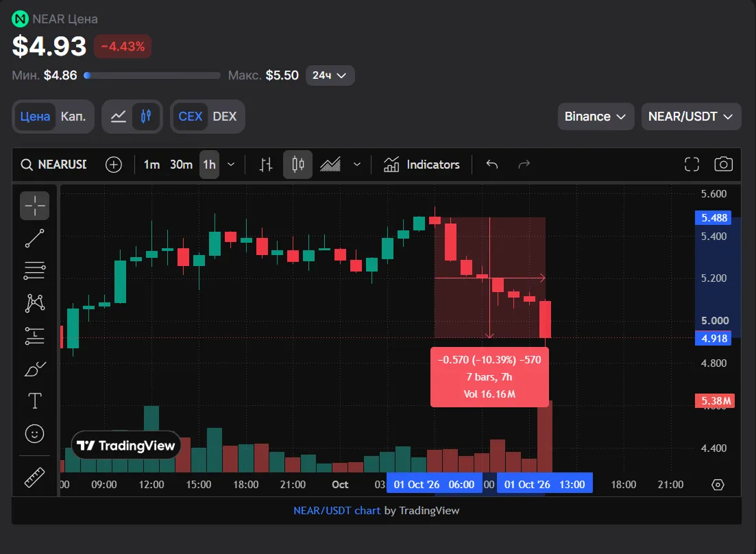Viewport: 756px width, 554px height.
Task: Toggle to DEX data source
Action: click(225, 117)
